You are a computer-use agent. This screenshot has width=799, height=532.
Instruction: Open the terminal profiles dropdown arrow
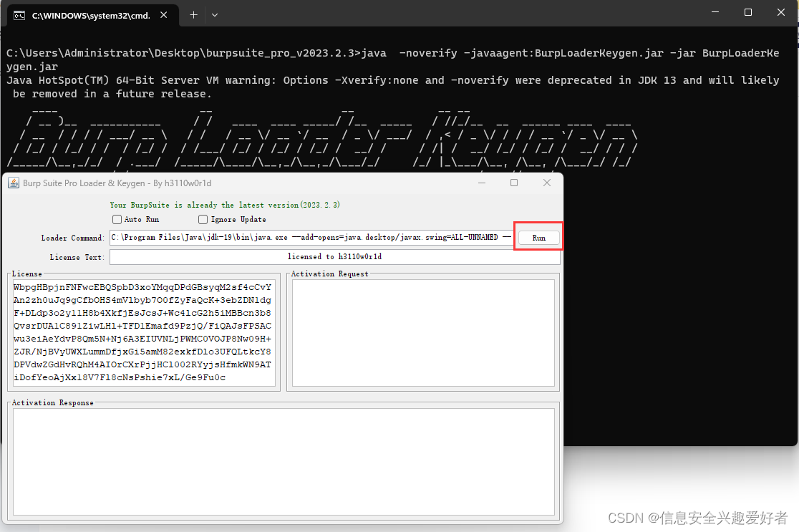[215, 15]
